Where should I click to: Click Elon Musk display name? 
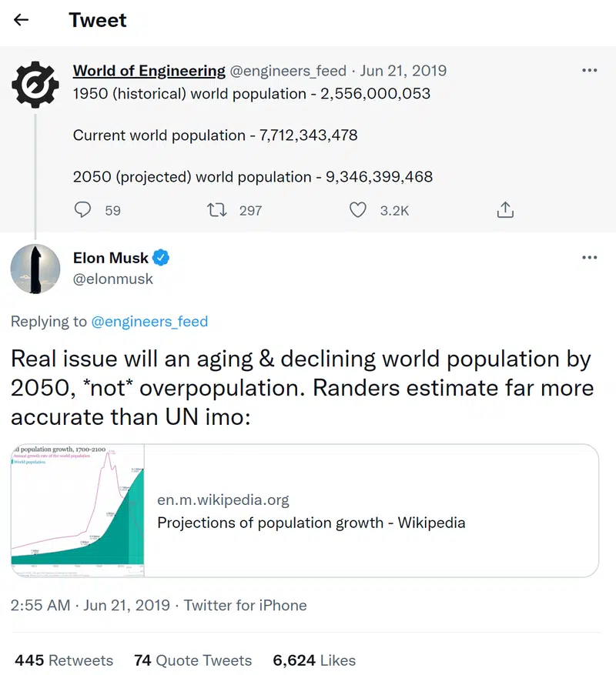(x=111, y=257)
